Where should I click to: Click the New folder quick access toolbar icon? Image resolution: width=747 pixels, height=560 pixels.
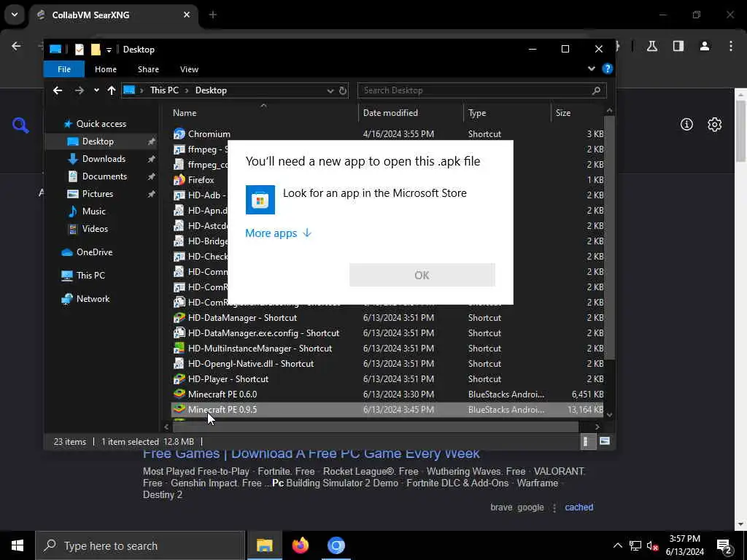[96, 49]
